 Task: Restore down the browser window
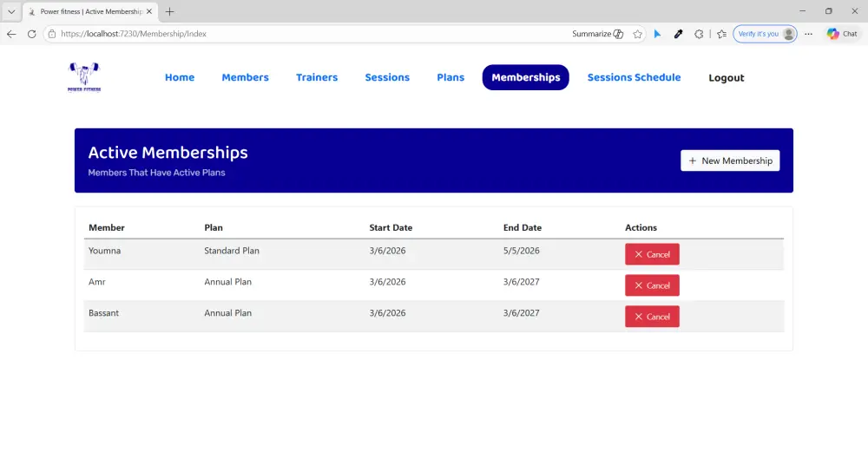(x=828, y=11)
